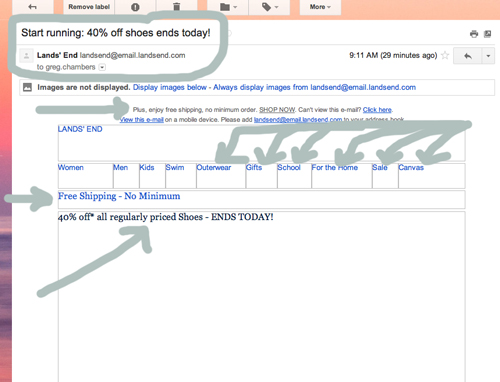Open the Women category link
Image resolution: width=500 pixels, height=382 pixels.
pos(71,167)
